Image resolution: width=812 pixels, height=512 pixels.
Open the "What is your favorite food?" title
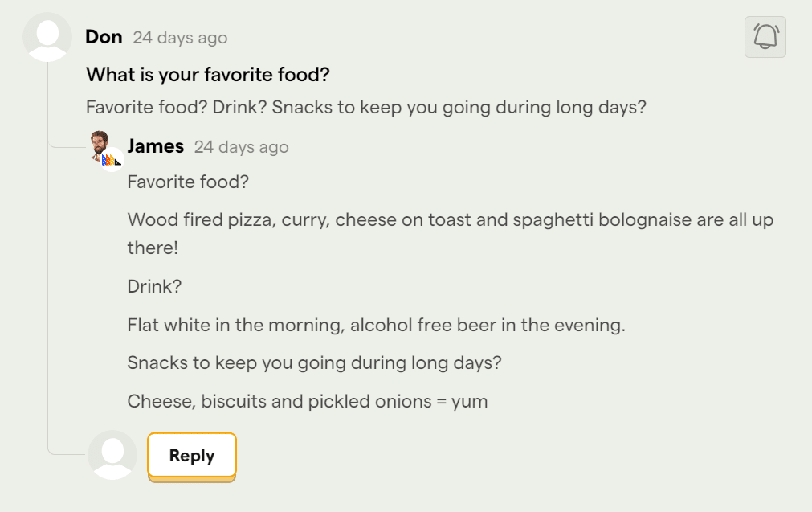(x=208, y=75)
